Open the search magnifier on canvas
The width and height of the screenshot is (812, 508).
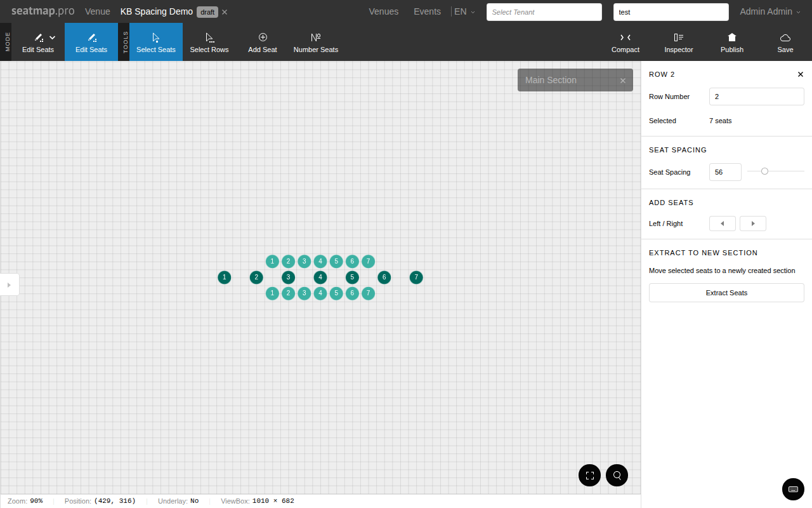pyautogui.click(x=617, y=475)
